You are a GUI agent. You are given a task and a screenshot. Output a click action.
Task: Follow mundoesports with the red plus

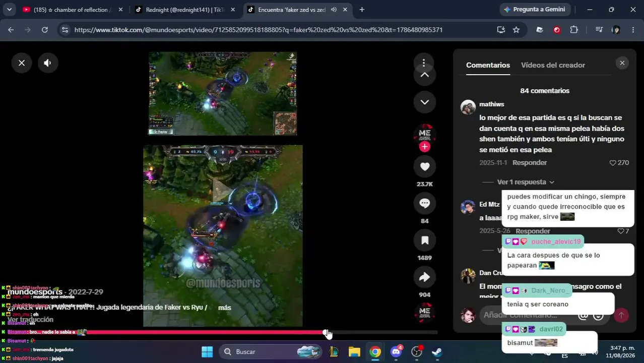click(x=424, y=147)
